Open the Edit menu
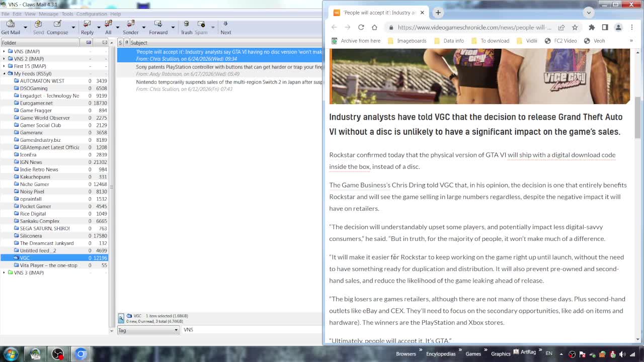 coord(17,14)
